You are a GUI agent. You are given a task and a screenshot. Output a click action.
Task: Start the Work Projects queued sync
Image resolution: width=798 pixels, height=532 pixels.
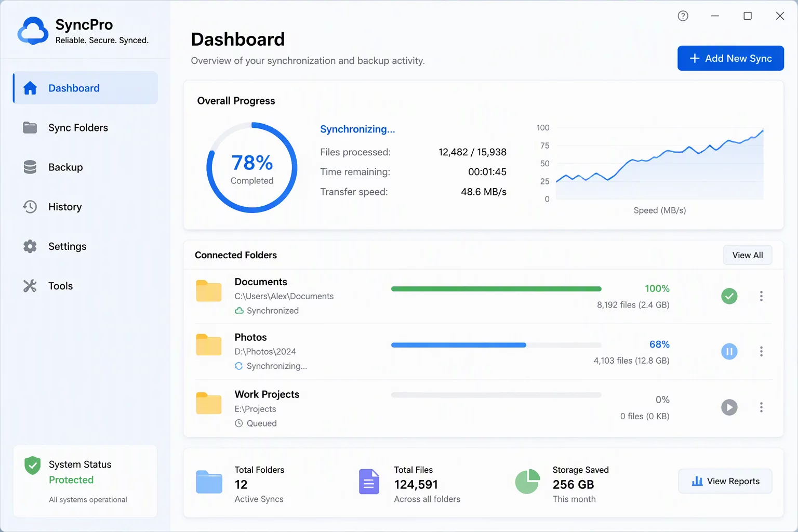coord(729,407)
